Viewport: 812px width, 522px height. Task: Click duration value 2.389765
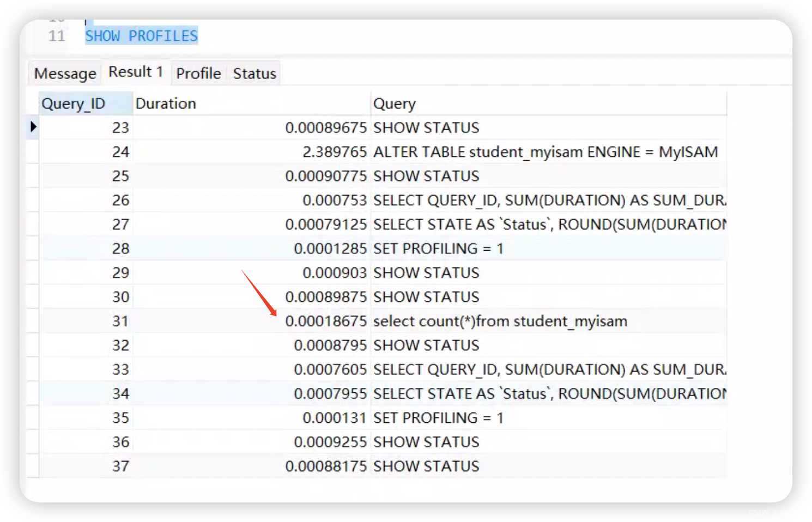335,151
